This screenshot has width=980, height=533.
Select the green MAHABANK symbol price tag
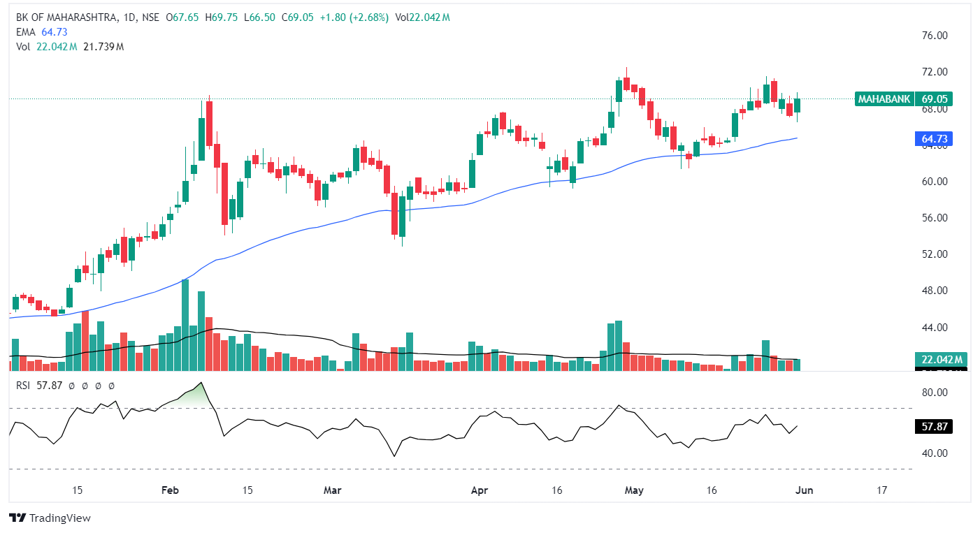(884, 99)
